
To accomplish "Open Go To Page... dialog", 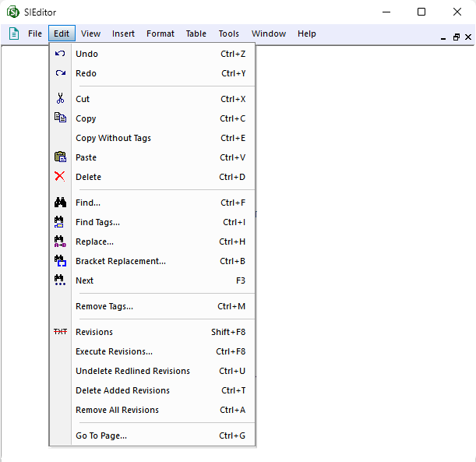I will click(152, 436).
